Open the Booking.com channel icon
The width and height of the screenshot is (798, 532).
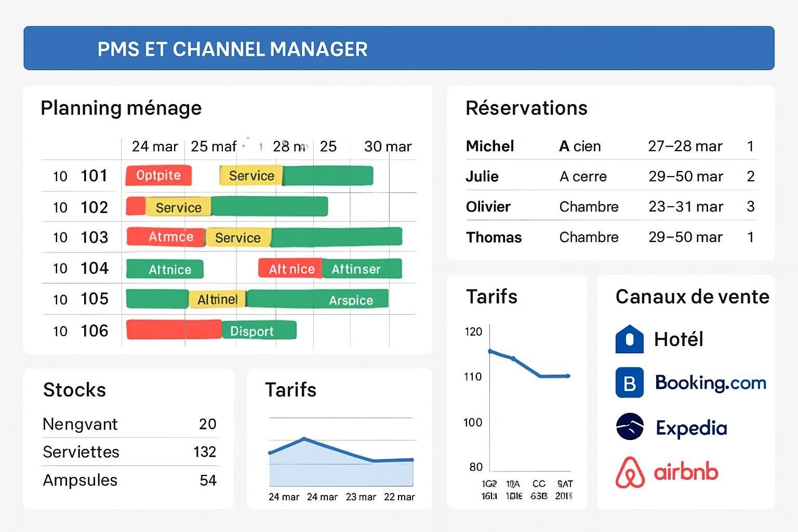629,383
